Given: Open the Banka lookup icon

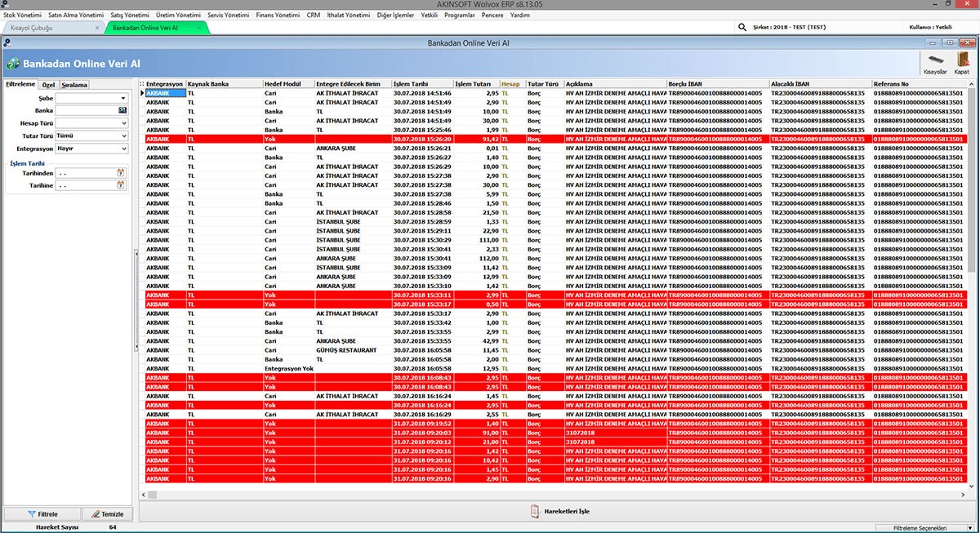Looking at the screenshot, I should (x=122, y=110).
